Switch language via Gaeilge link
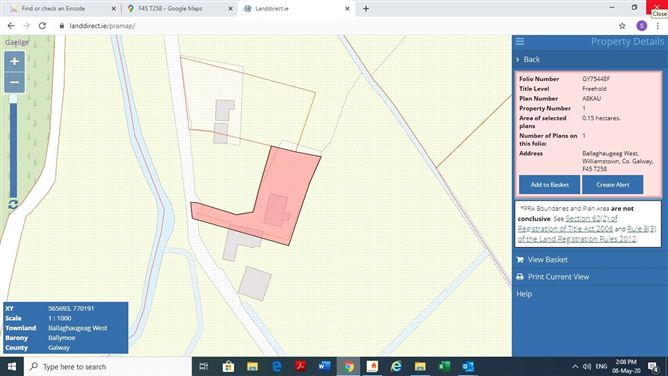The width and height of the screenshot is (668, 376). click(17, 42)
